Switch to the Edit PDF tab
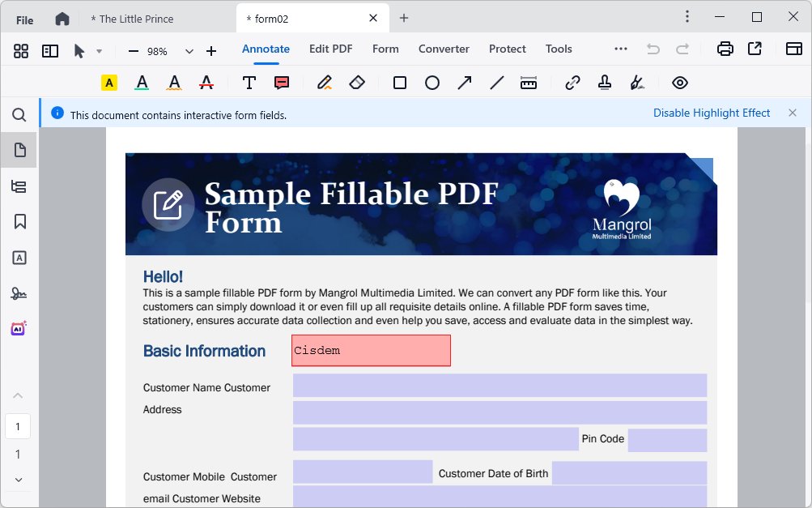 pyautogui.click(x=330, y=49)
